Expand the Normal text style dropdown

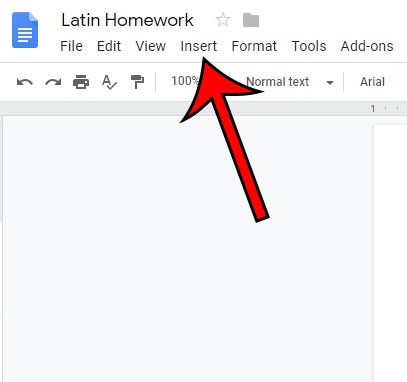[290, 82]
